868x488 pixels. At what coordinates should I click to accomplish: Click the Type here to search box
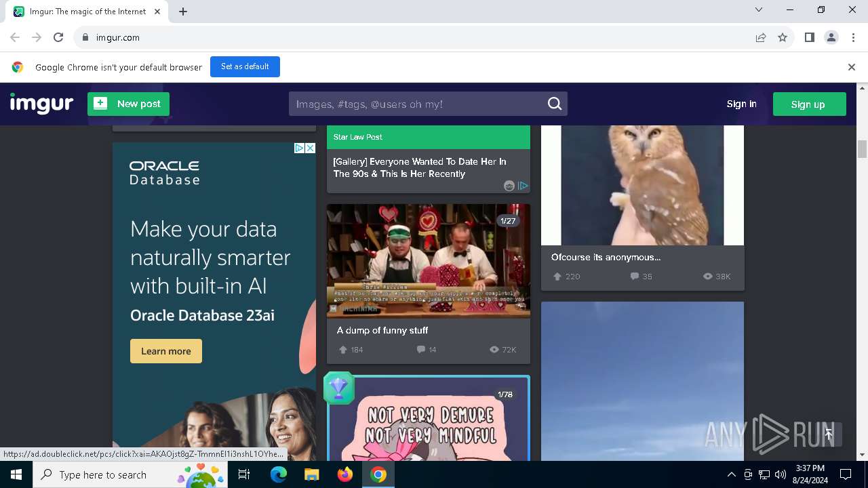130,474
